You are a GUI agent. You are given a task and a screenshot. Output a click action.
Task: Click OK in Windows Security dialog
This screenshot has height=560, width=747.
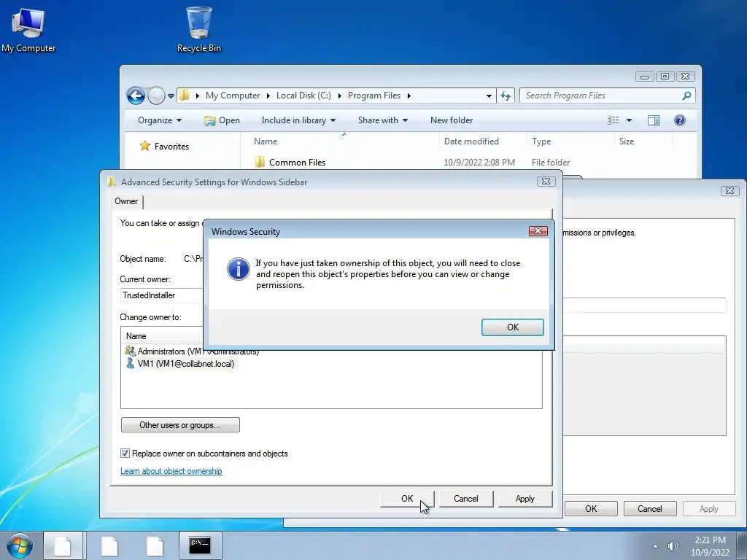coord(513,327)
